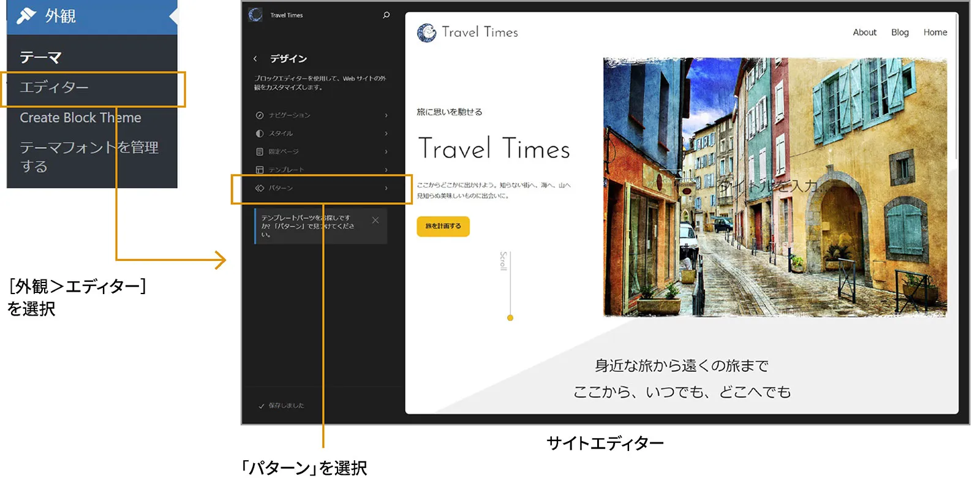Click the Travel Times site title in preview header
Viewport: 980px width, 492px height.
click(x=480, y=32)
